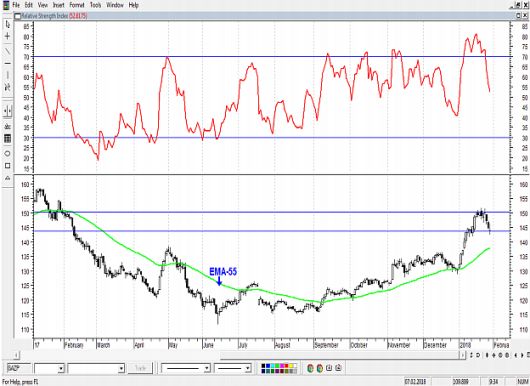
Task: Pick the yellow color swatch
Action: pos(291,366)
